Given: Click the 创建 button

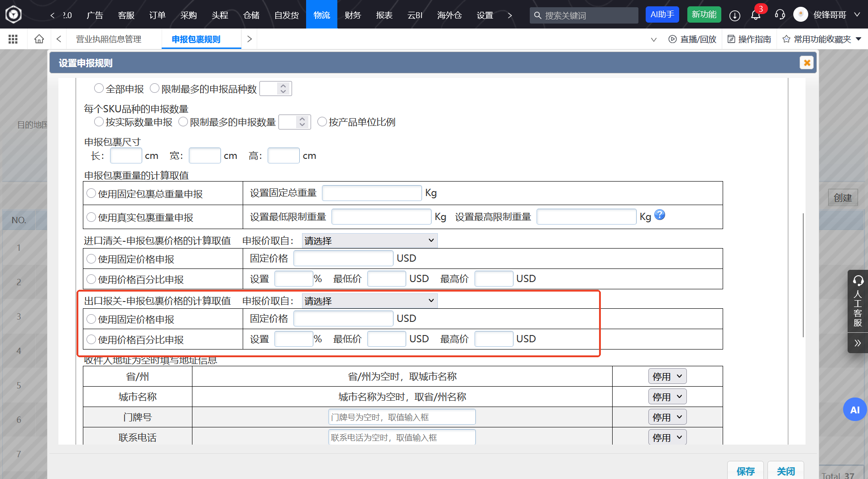Looking at the screenshot, I should pyautogui.click(x=843, y=197).
